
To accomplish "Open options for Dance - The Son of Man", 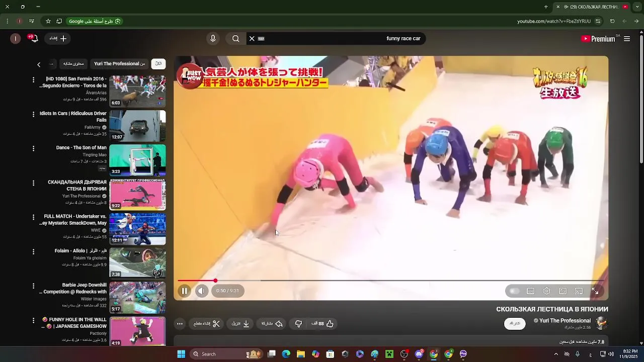I will click(33, 148).
